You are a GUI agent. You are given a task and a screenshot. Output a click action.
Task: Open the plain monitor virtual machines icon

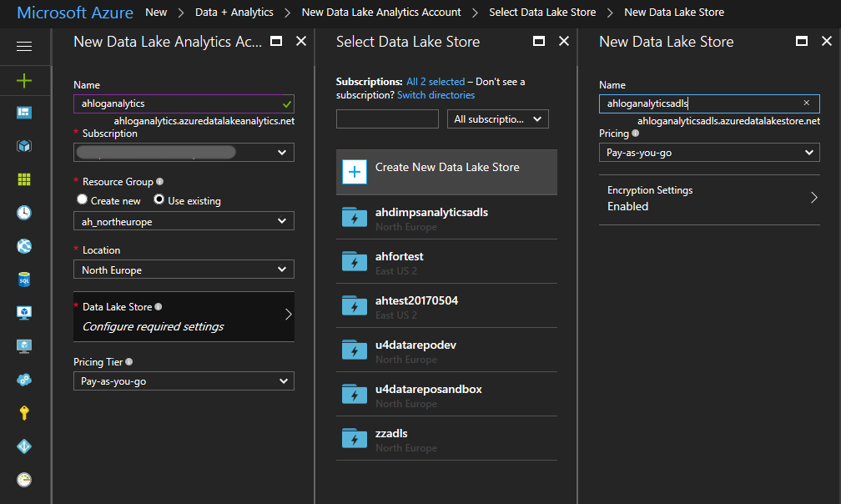[x=24, y=346]
